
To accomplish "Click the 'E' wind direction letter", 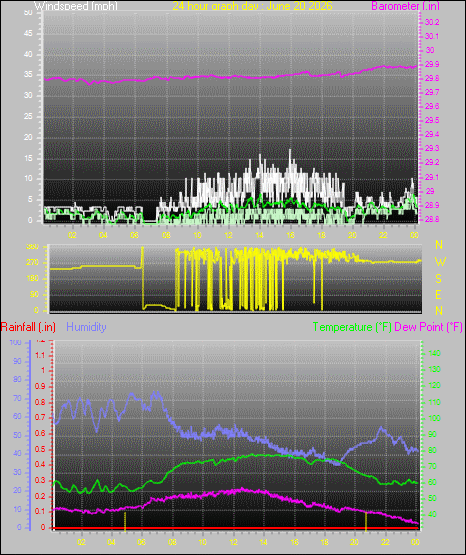I will (x=438, y=295).
